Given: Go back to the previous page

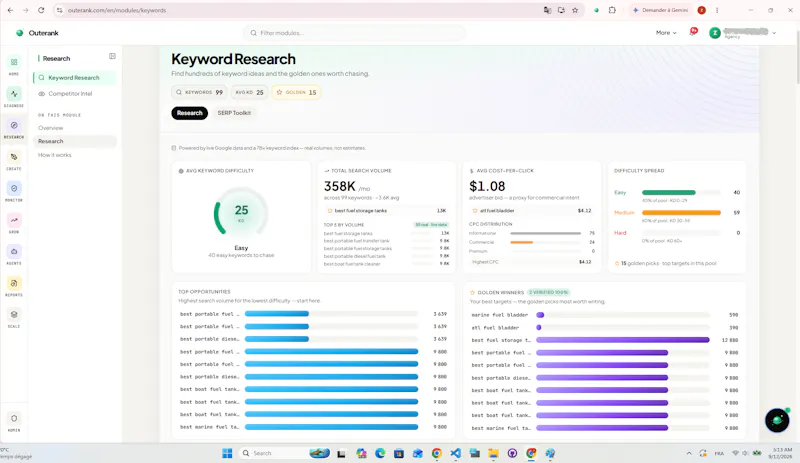Looking at the screenshot, I should tap(10, 10).
